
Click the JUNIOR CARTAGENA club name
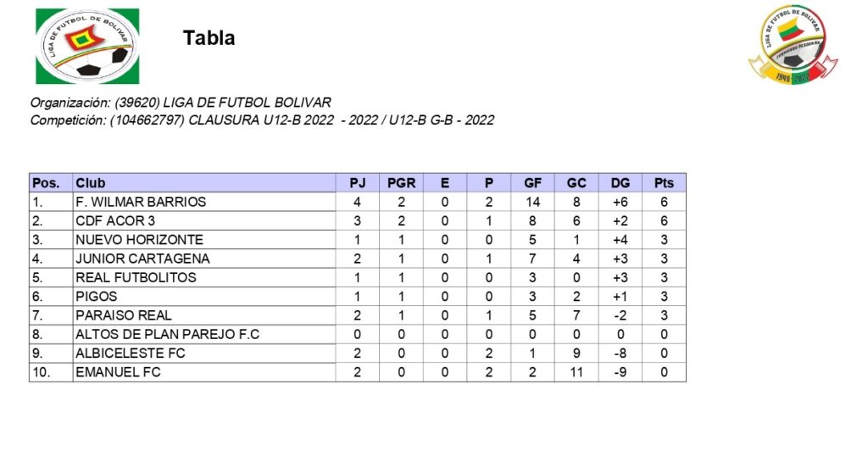click(x=142, y=259)
